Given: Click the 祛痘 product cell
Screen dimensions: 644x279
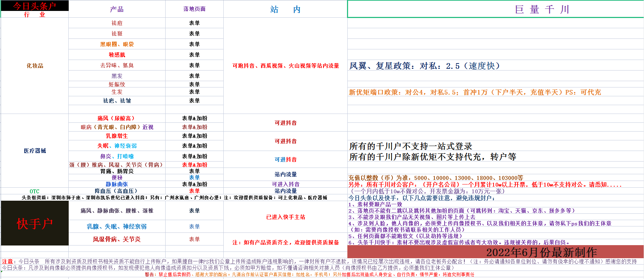Looking at the screenshot, I should tap(117, 23).
